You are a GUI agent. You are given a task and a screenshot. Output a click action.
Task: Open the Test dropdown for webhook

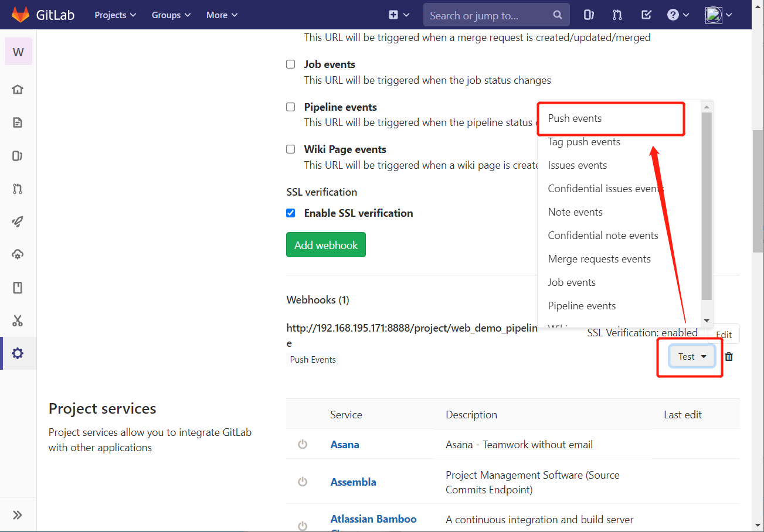(x=692, y=356)
